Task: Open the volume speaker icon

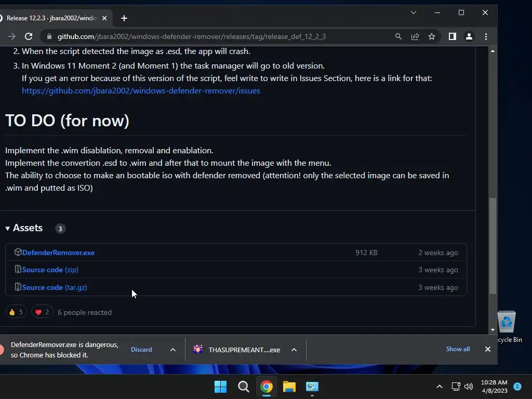Action: (x=469, y=387)
